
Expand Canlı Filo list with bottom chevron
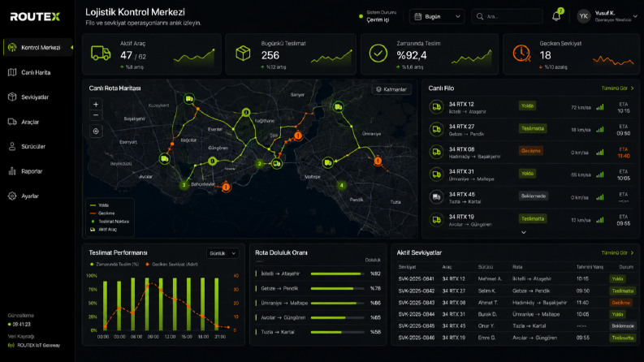524,232
